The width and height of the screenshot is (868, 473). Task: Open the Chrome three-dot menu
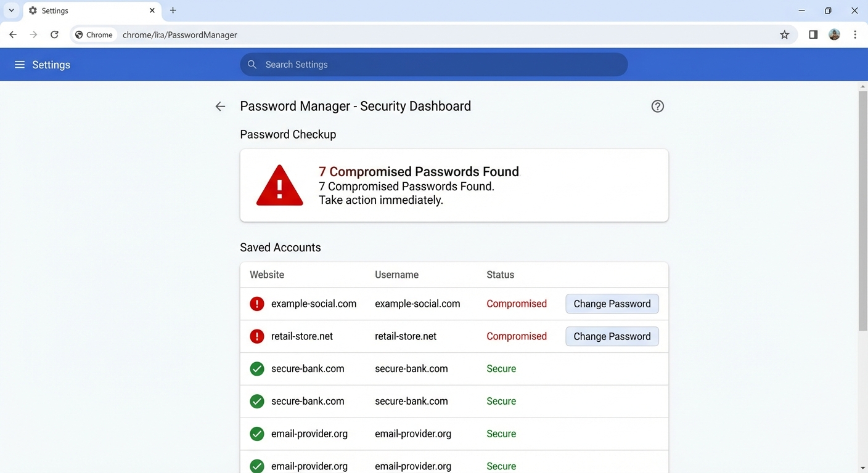855,34
